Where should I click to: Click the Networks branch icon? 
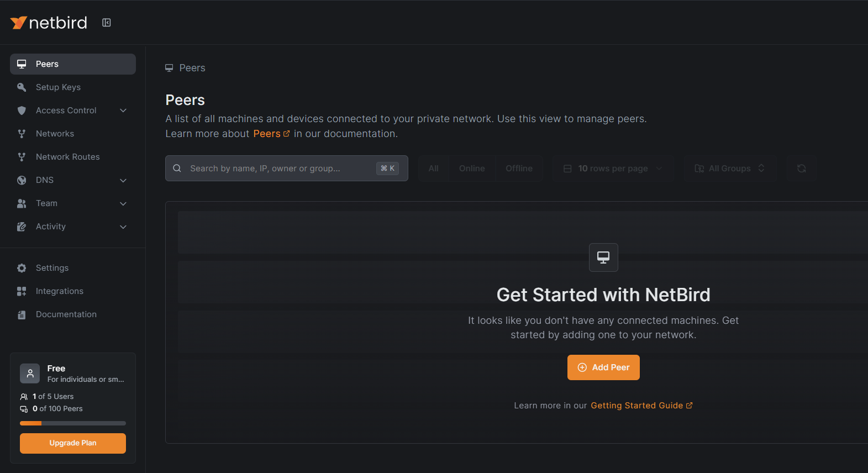click(22, 134)
